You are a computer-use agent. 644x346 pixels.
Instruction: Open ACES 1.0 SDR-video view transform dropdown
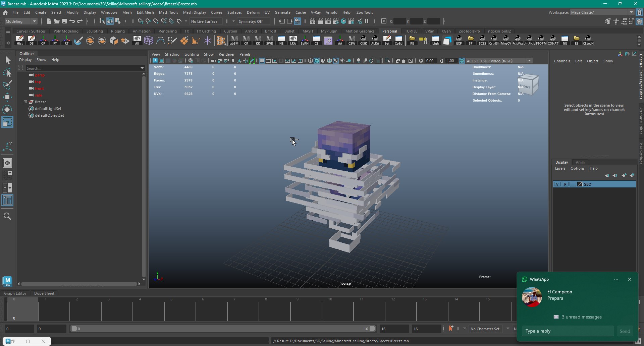point(499,61)
